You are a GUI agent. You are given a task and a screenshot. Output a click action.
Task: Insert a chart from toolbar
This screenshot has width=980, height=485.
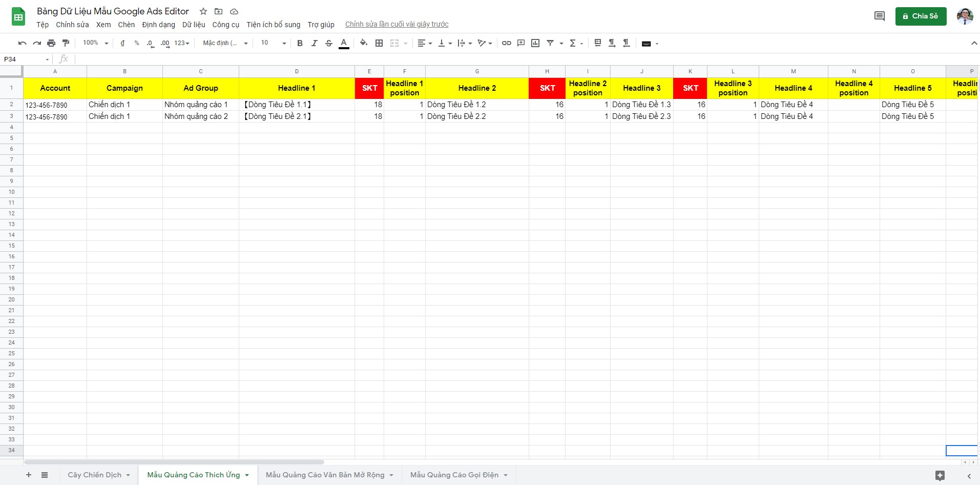[535, 43]
